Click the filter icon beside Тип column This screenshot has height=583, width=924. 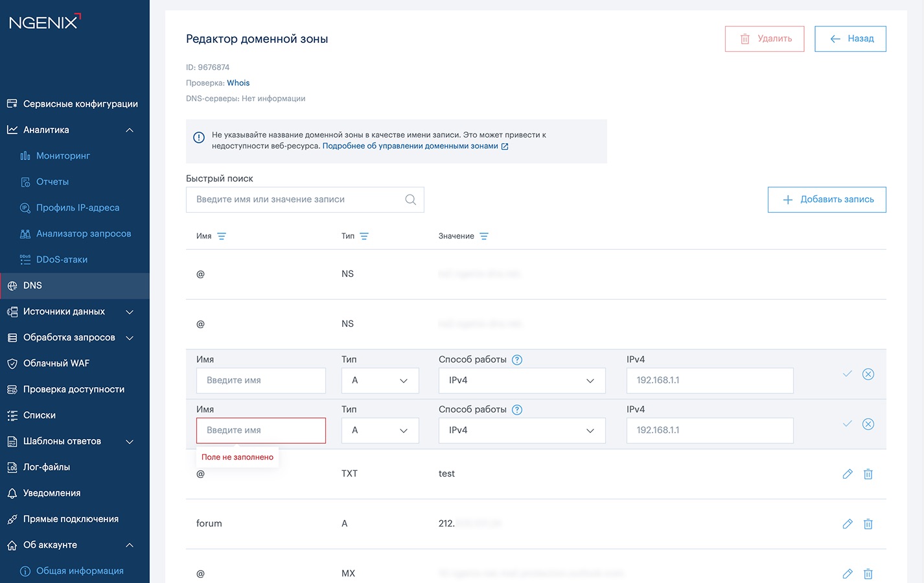364,237
